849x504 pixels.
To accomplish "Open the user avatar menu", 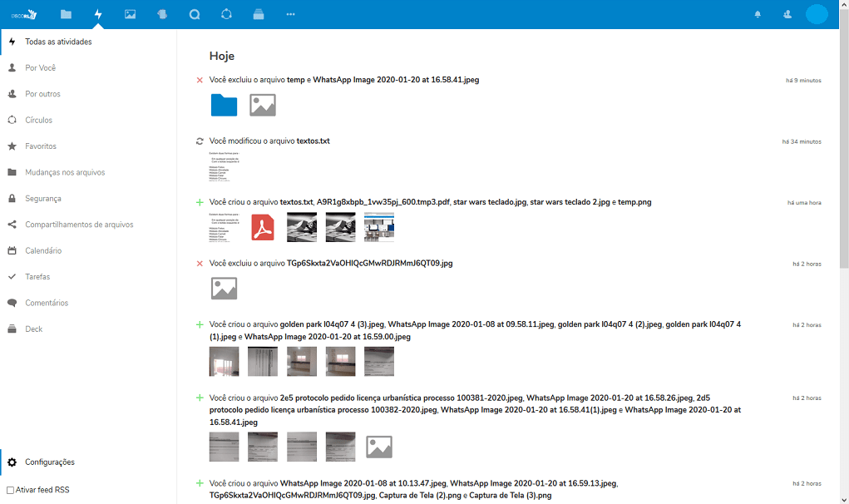I will coord(817,14).
